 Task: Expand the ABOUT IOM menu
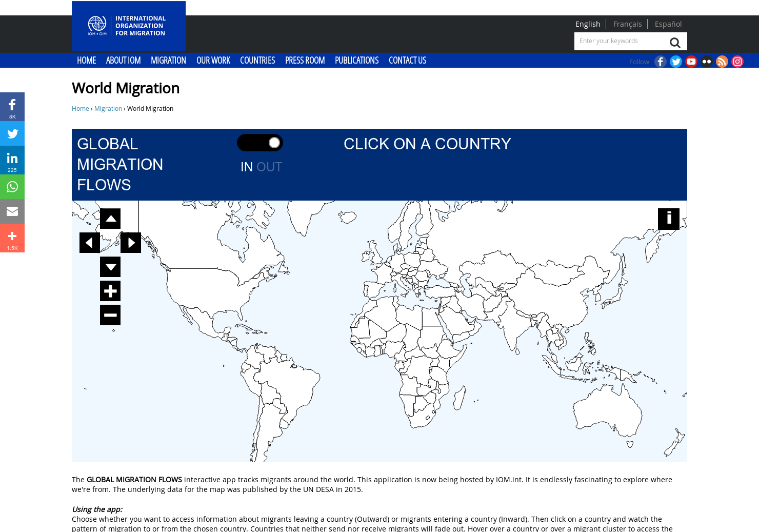click(x=123, y=60)
